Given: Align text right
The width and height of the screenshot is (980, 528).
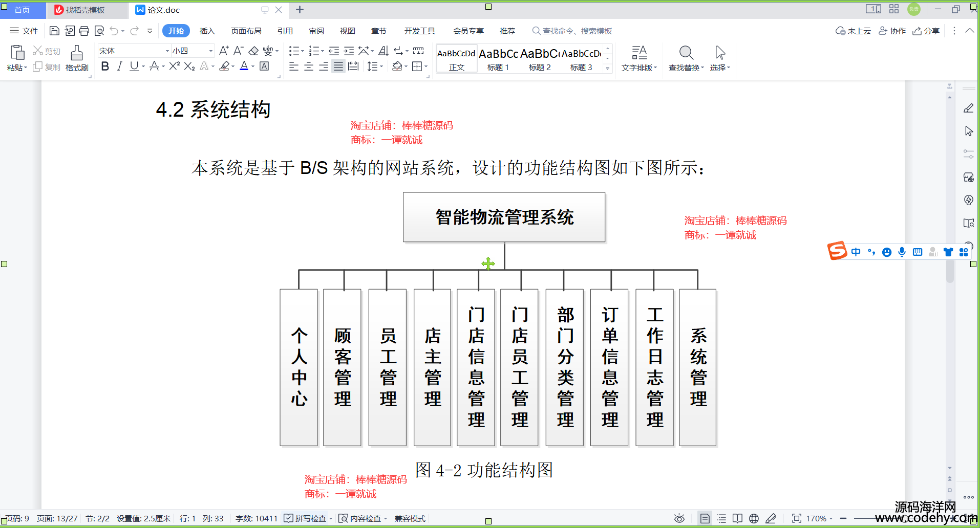Looking at the screenshot, I should click(x=324, y=66).
